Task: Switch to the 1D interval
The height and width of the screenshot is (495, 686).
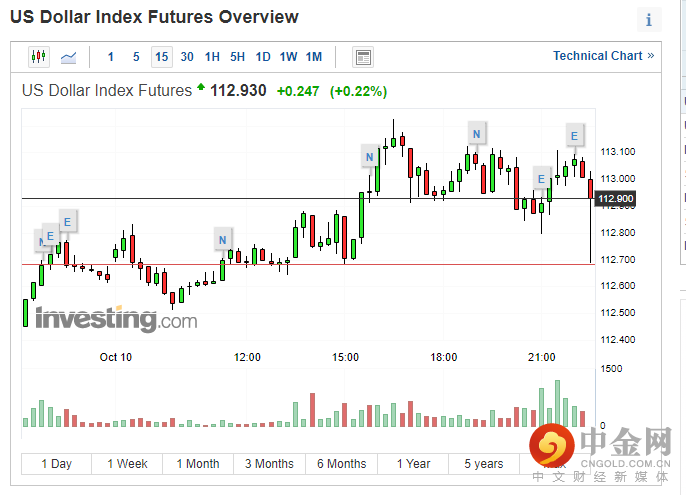Action: (263, 57)
